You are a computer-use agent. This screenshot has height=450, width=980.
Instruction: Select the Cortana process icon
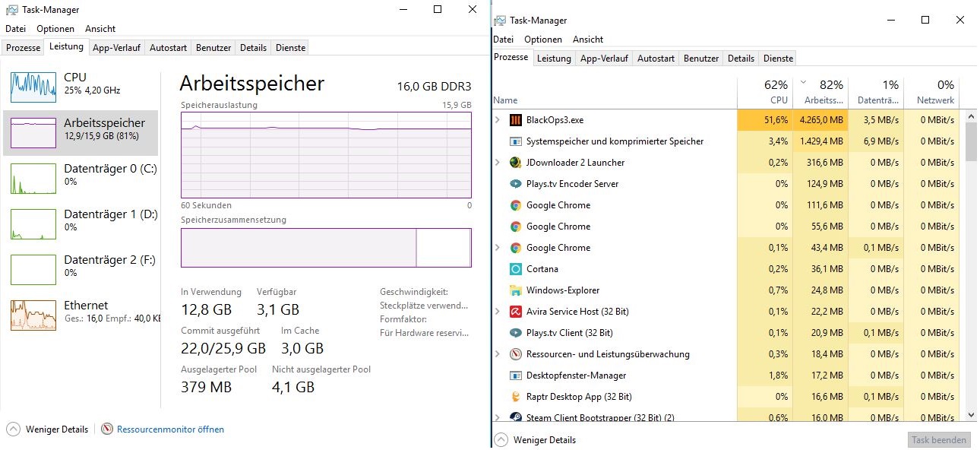(x=515, y=269)
